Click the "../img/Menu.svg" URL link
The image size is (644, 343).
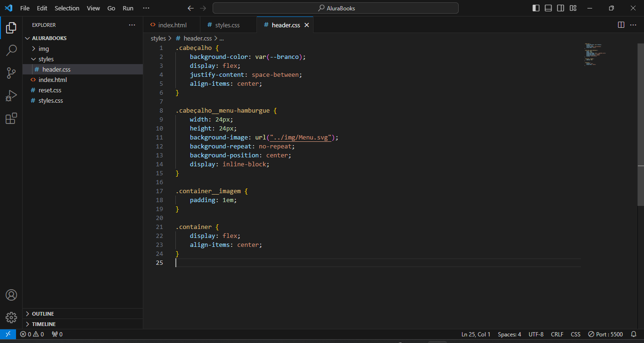(302, 137)
